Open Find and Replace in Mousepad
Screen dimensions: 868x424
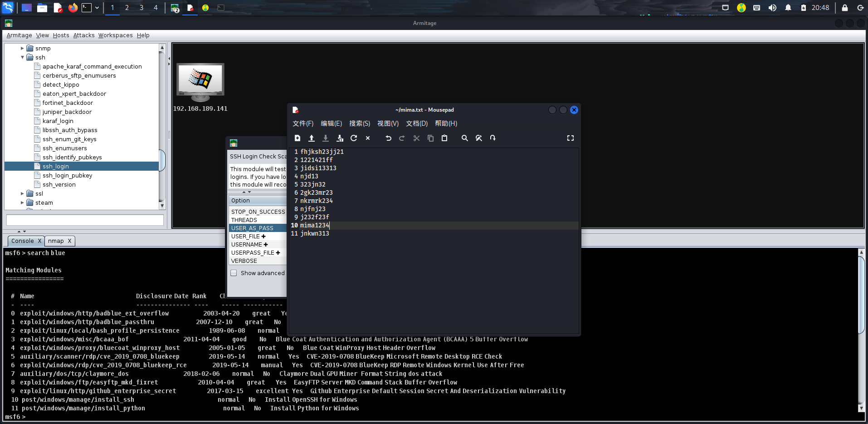click(x=478, y=138)
